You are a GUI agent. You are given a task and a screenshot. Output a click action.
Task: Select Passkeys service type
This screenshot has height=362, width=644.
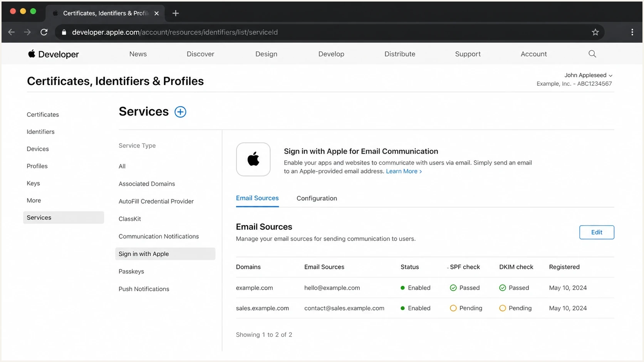[x=131, y=272]
